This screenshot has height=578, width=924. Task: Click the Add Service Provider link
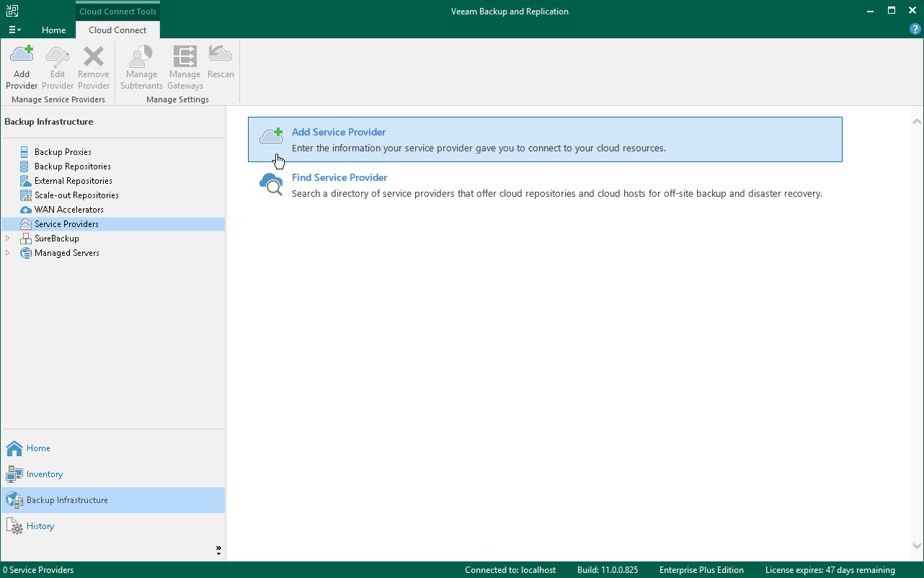pos(339,132)
